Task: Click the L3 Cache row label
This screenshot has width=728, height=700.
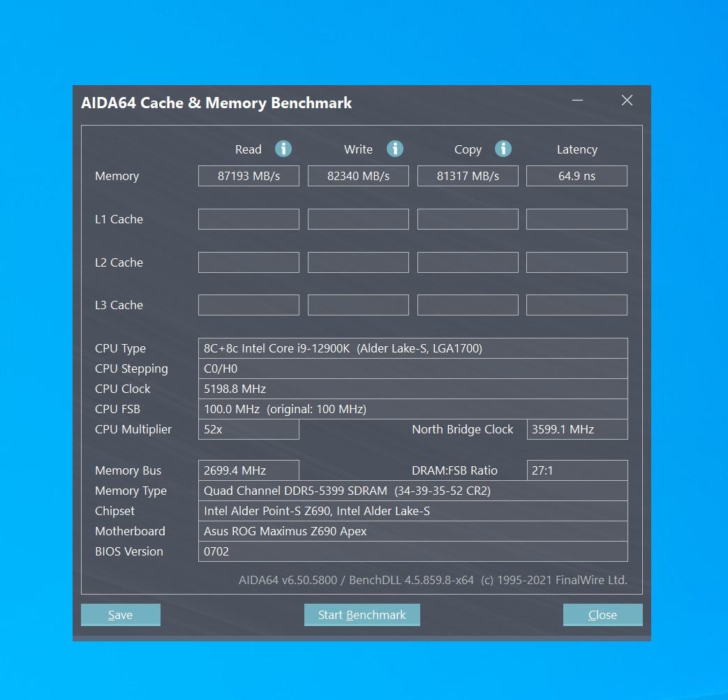Action: [119, 305]
